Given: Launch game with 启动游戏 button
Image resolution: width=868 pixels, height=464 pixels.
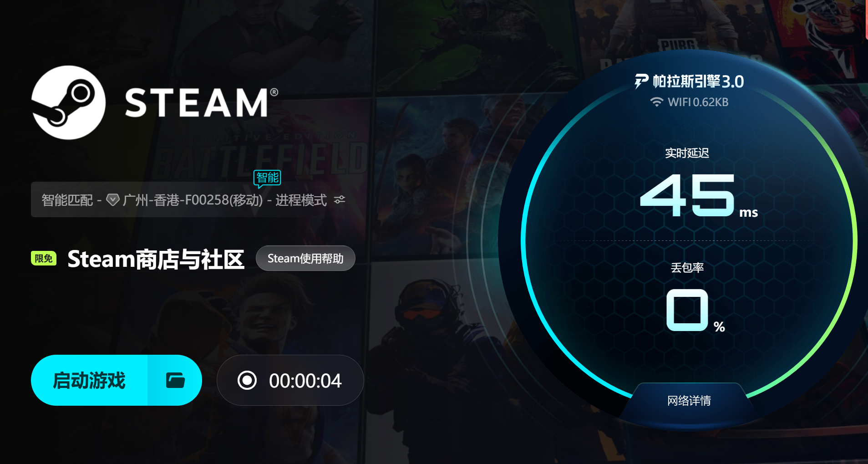Looking at the screenshot, I should click(89, 380).
